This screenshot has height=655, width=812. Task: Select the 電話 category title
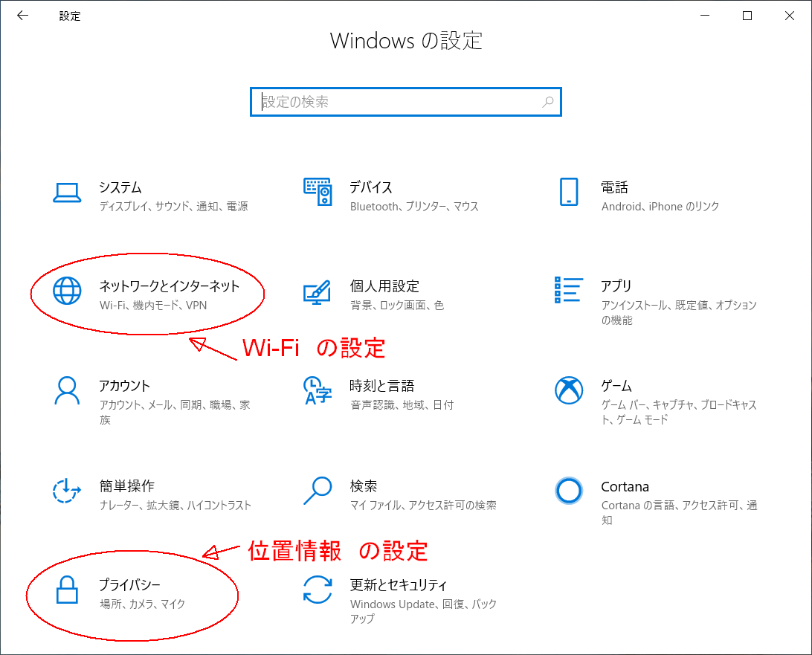pos(615,187)
